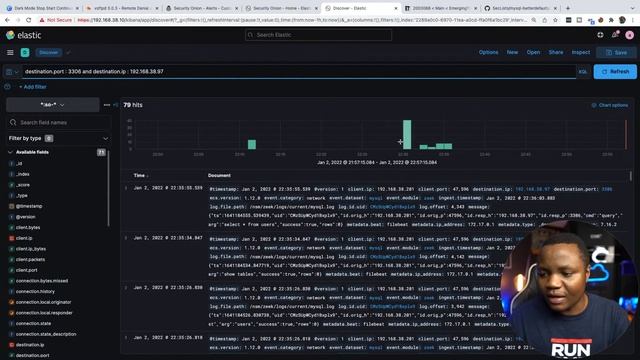Viewport: 640px width, 360px height.
Task: Open the Inspect panel
Action: (580, 52)
